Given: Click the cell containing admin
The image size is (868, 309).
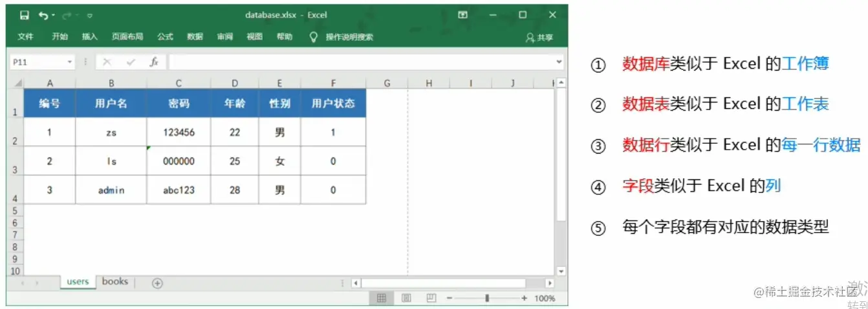Looking at the screenshot, I should 111,190.
